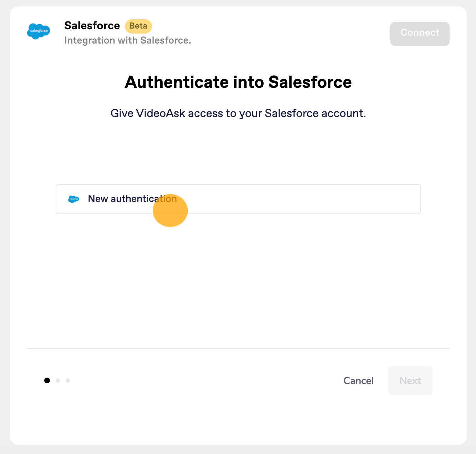Image resolution: width=476 pixels, height=454 pixels.
Task: Jump to the third step indicator dot
Action: [x=68, y=380]
